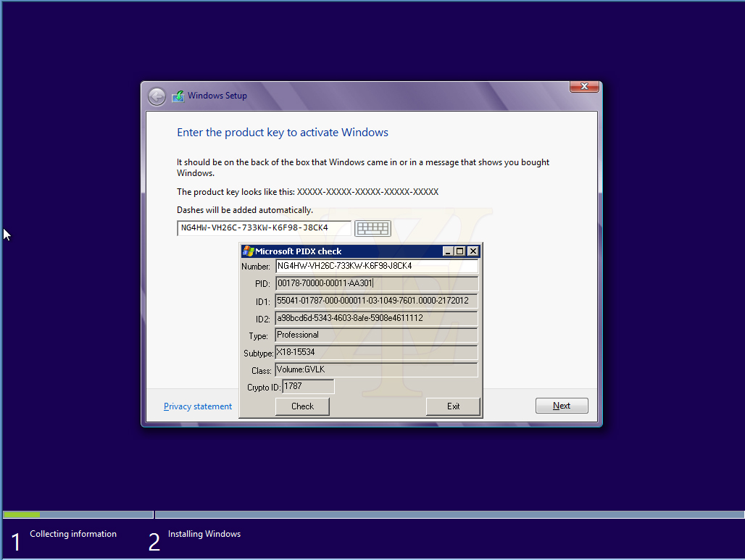Open the on-screen keyboard icon

[373, 228]
